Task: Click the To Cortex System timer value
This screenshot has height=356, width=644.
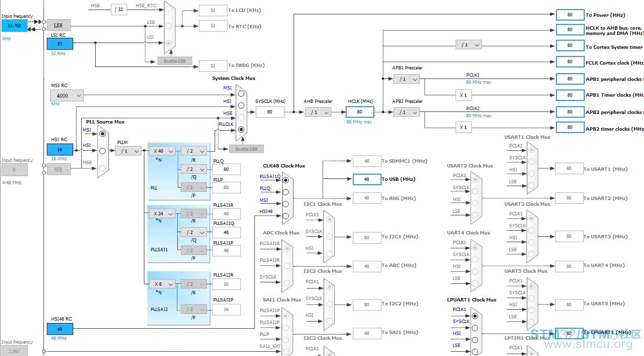Action: click(x=570, y=45)
